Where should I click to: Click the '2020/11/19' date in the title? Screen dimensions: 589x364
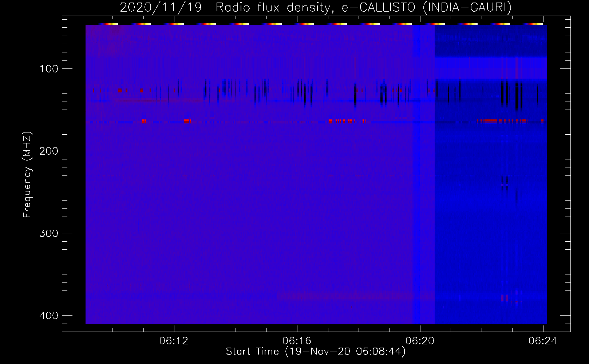161,7
